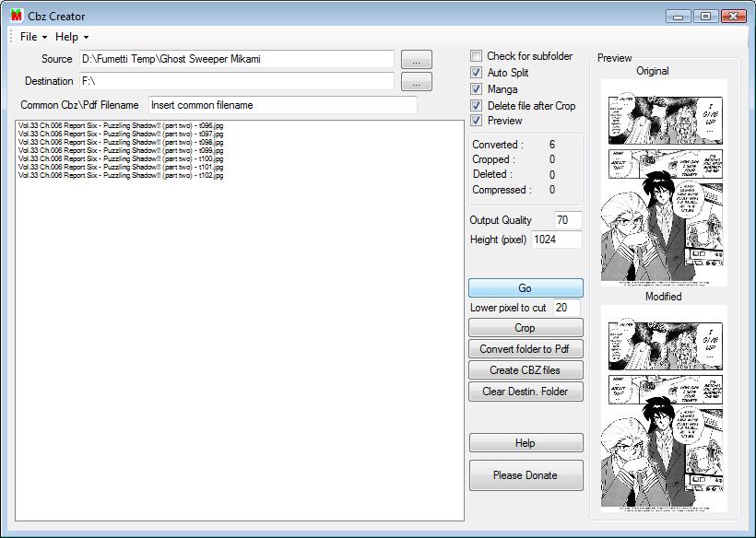Screen dimensions: 756x538
Task: Click the Modified preview image
Action: click(664, 408)
